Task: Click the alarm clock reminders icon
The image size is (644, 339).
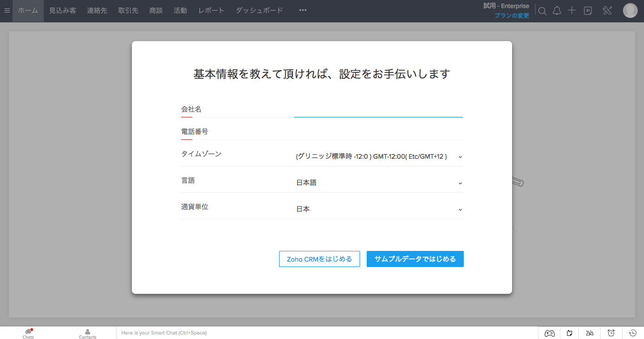Action: (611, 333)
